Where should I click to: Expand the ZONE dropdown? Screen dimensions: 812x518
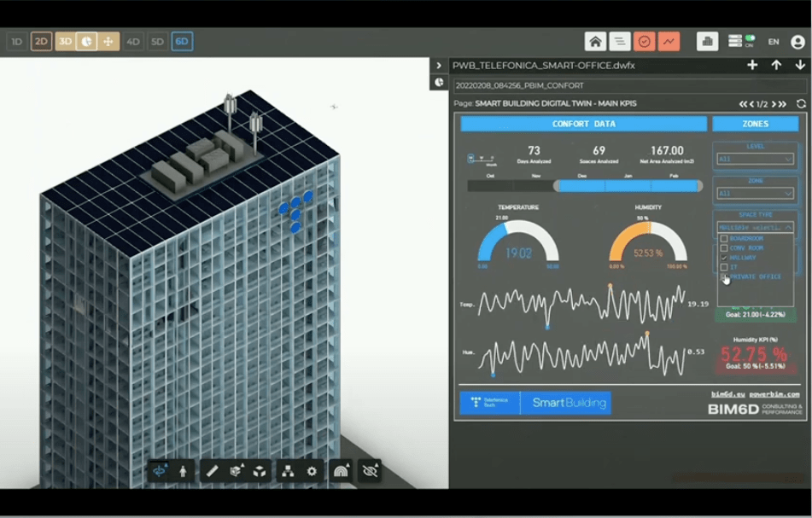pos(755,194)
